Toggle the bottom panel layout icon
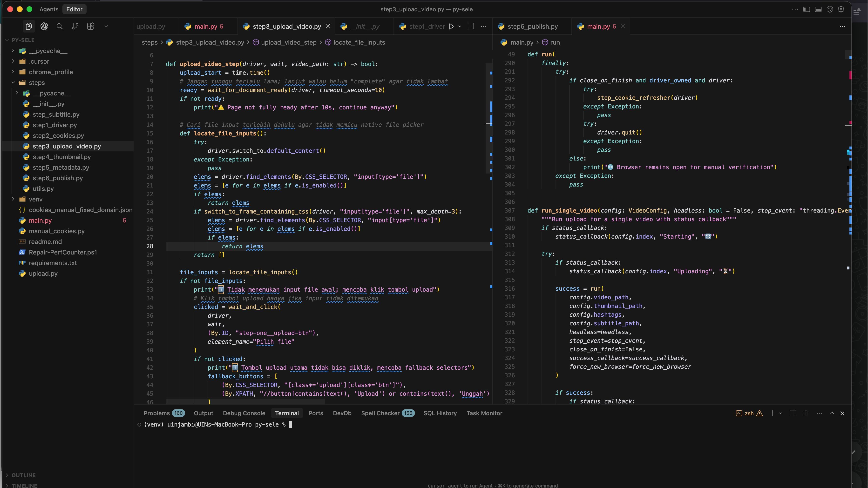Screen dimensions: 868x488 [x=818, y=9]
